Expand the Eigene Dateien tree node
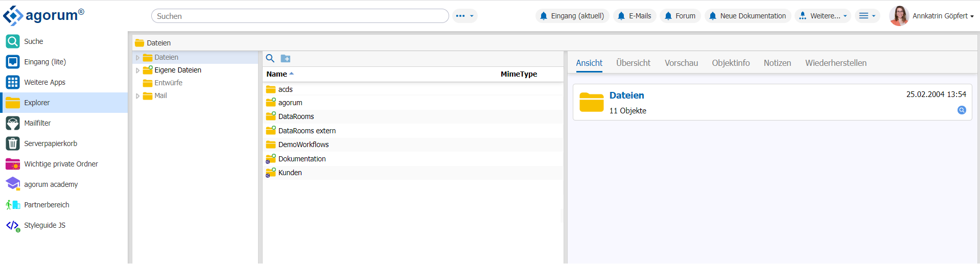 coord(137,70)
